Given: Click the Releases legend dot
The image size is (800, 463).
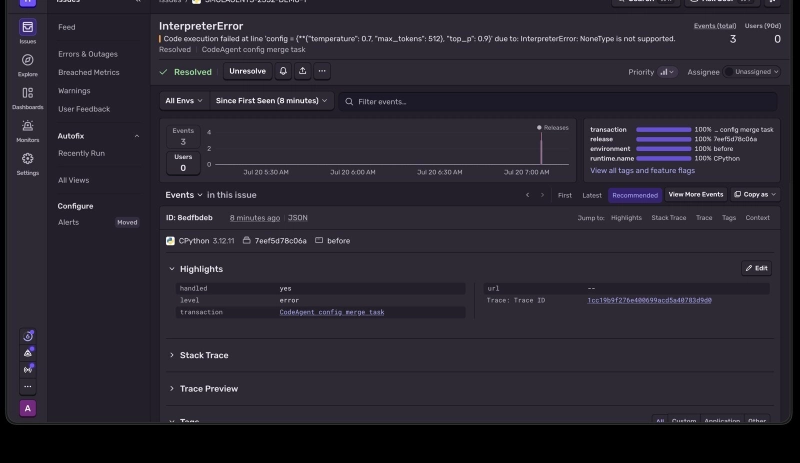Looking at the screenshot, I should point(539,128).
